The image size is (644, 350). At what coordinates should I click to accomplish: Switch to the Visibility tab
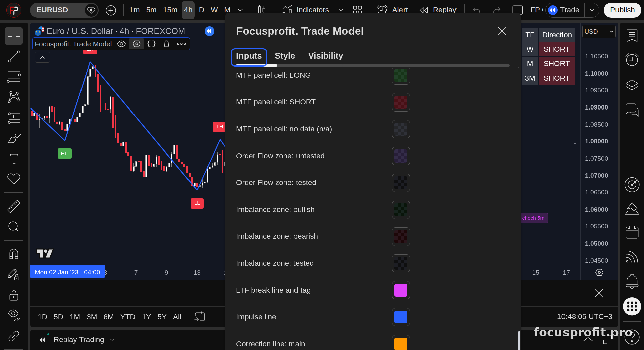click(325, 56)
